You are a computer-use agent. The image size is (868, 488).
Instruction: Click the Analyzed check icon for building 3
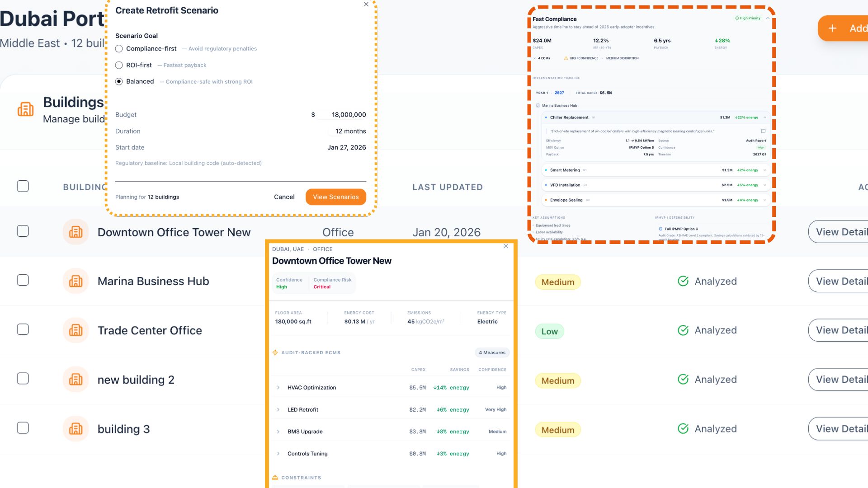click(683, 428)
